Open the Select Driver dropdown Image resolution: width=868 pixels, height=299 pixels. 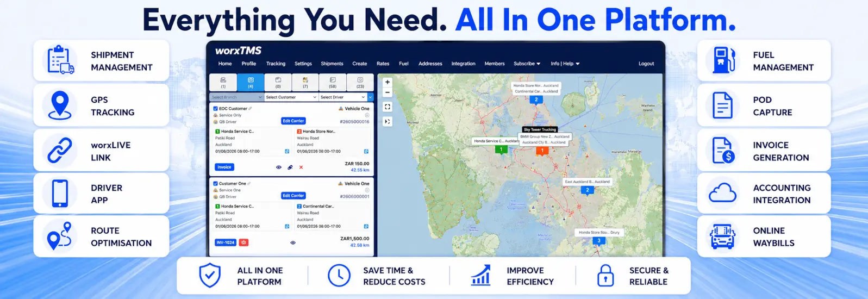click(x=343, y=97)
